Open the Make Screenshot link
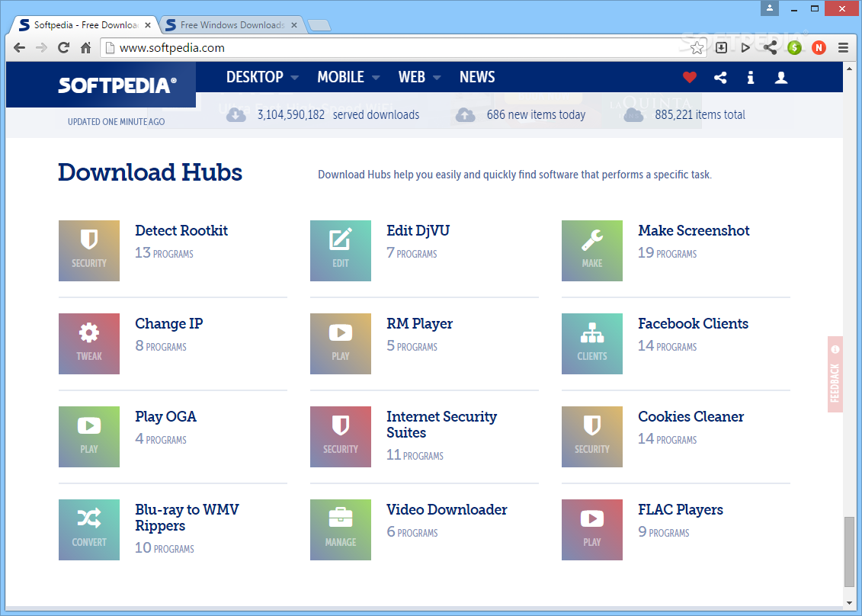Image resolution: width=862 pixels, height=616 pixels. [x=694, y=230]
